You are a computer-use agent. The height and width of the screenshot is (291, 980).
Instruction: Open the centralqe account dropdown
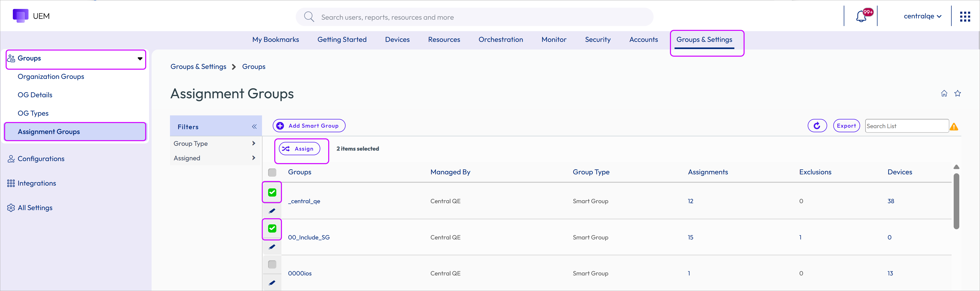tap(922, 16)
